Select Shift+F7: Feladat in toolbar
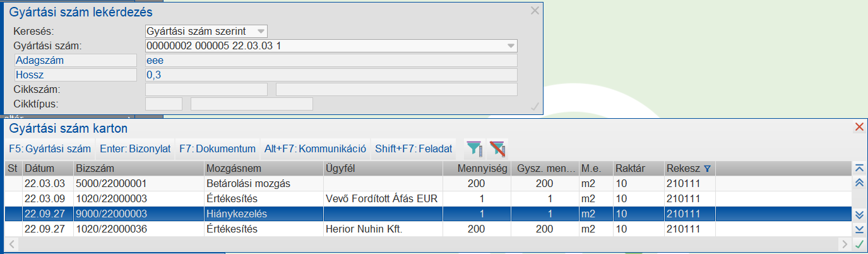This screenshot has width=868, height=254. coord(413,149)
